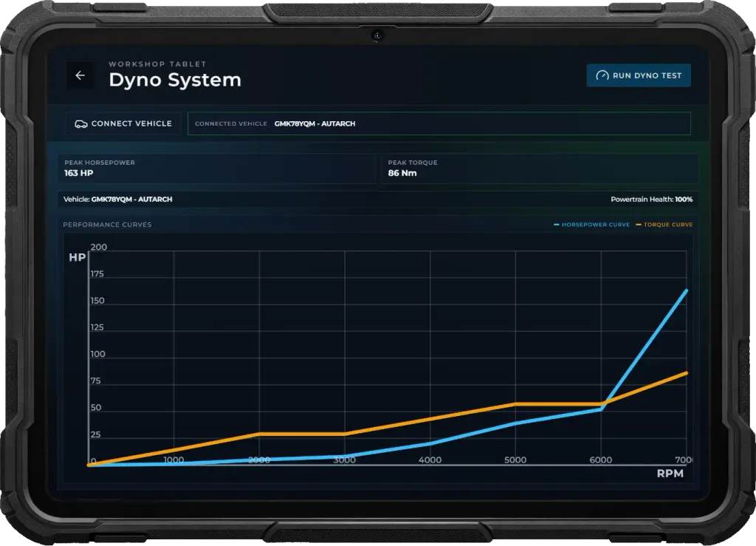Click the 125 HP axis label
The width and height of the screenshot is (756, 546).
click(x=97, y=327)
